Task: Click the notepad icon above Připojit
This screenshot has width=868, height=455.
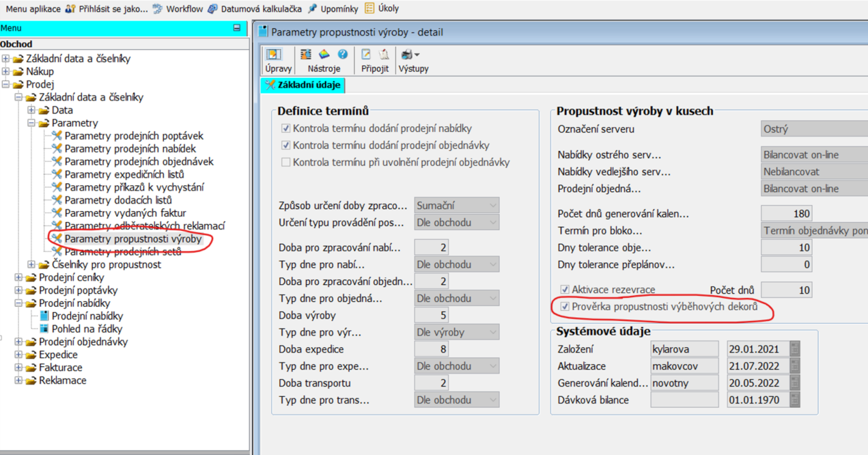Action: coord(366,55)
